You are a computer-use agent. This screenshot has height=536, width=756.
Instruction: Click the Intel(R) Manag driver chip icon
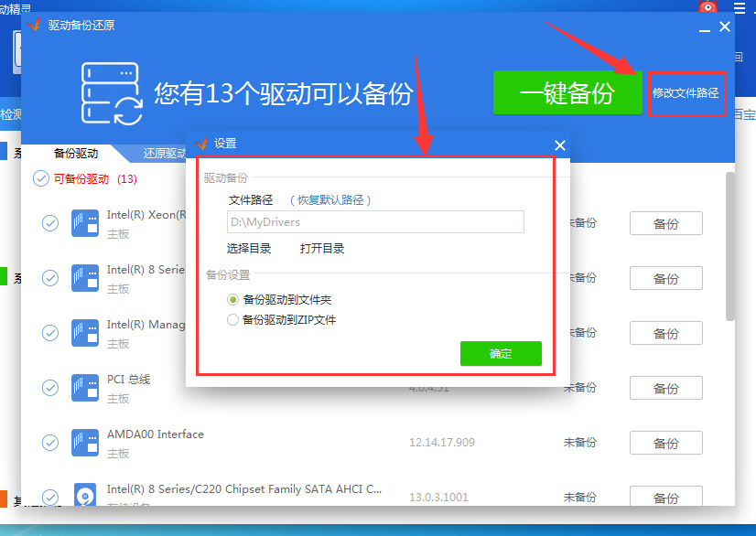pos(86,333)
